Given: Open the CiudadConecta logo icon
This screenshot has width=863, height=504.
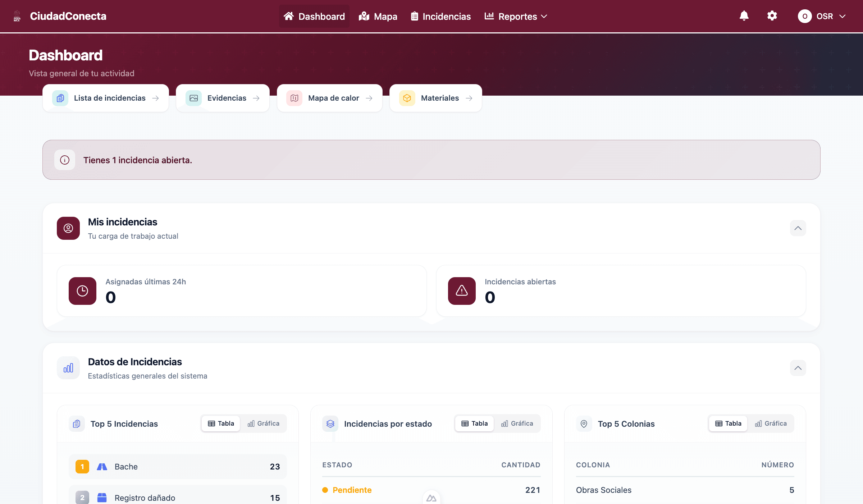Looking at the screenshot, I should click(x=16, y=16).
